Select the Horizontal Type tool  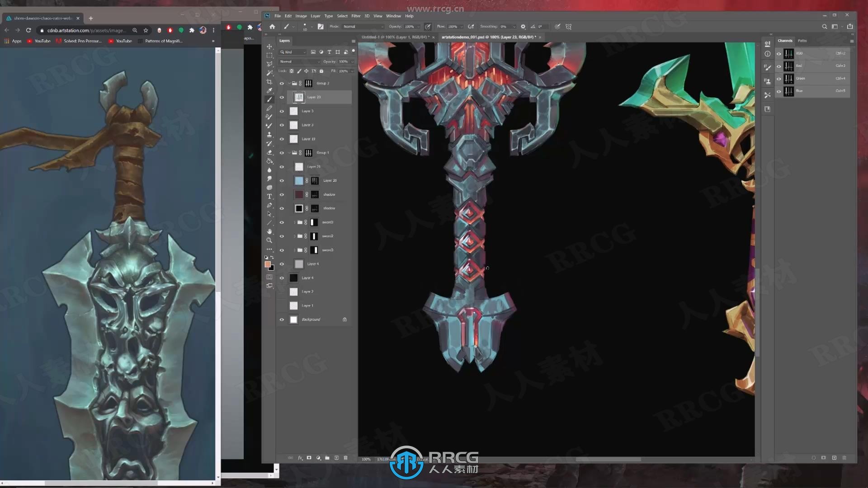(x=269, y=197)
